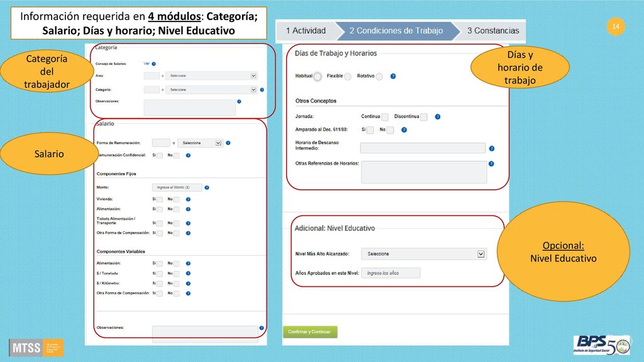Show help for Componentes Variables Otra Forma de Compensación
Screen dimensions: 644x362
pyautogui.click(x=188, y=293)
